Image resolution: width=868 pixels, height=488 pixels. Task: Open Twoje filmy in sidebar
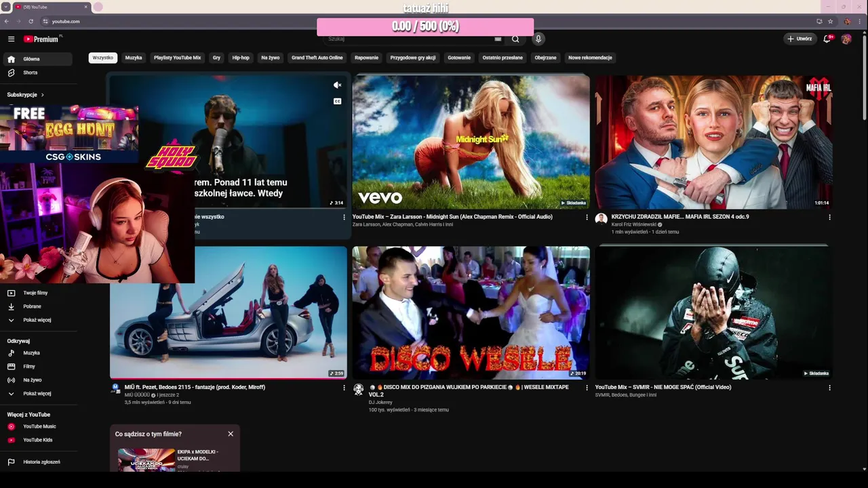tap(37, 293)
